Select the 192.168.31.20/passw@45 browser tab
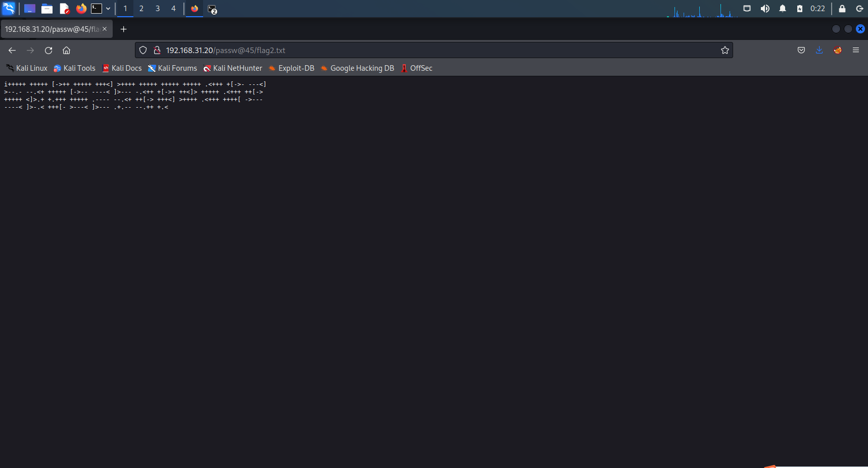 pyautogui.click(x=57, y=29)
